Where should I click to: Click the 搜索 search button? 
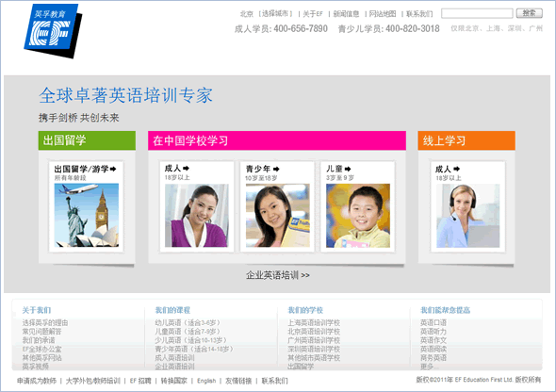pyautogui.click(x=529, y=13)
